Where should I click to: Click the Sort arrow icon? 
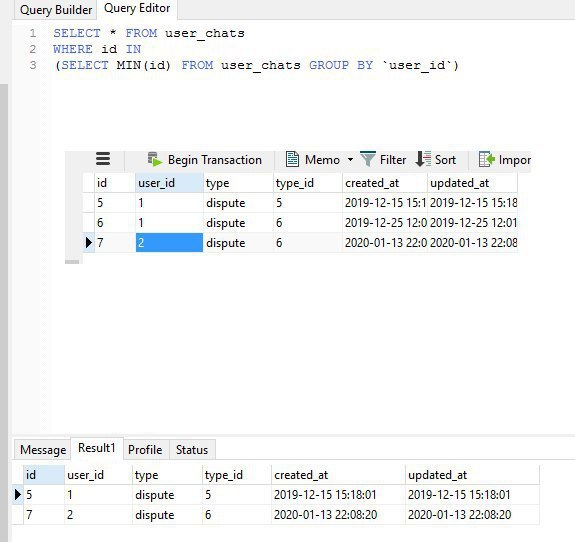(x=423, y=159)
